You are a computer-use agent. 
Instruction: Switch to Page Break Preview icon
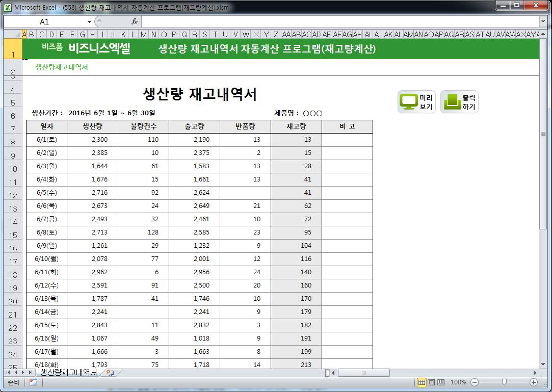pyautogui.click(x=441, y=382)
